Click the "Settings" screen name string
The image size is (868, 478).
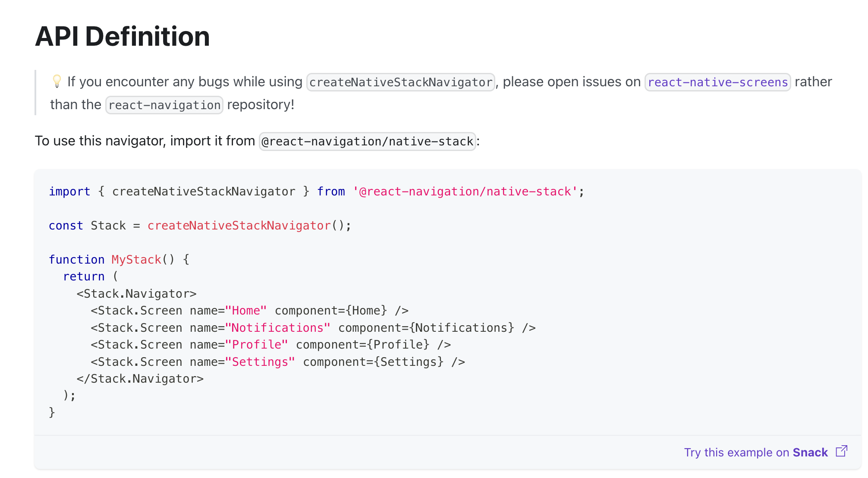pos(260,362)
